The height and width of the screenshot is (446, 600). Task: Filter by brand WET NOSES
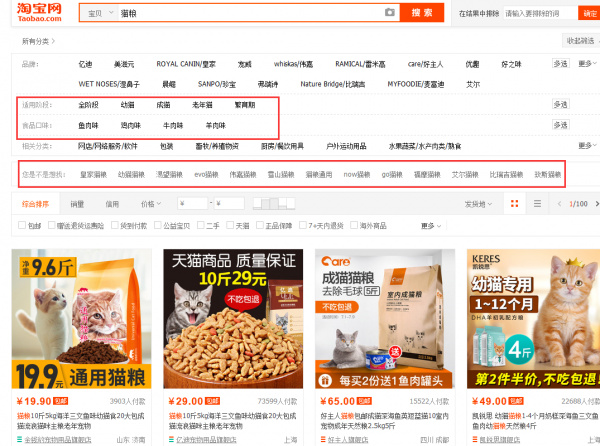109,84
